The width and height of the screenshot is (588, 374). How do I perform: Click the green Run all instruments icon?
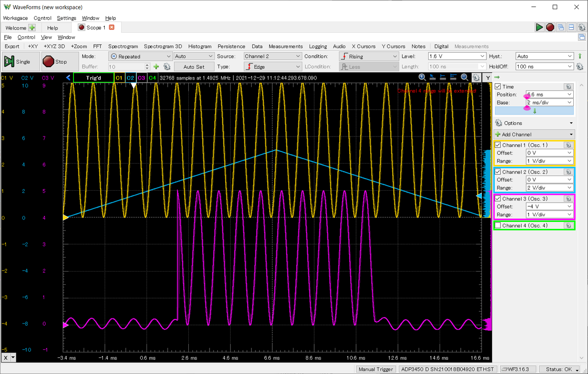point(539,28)
